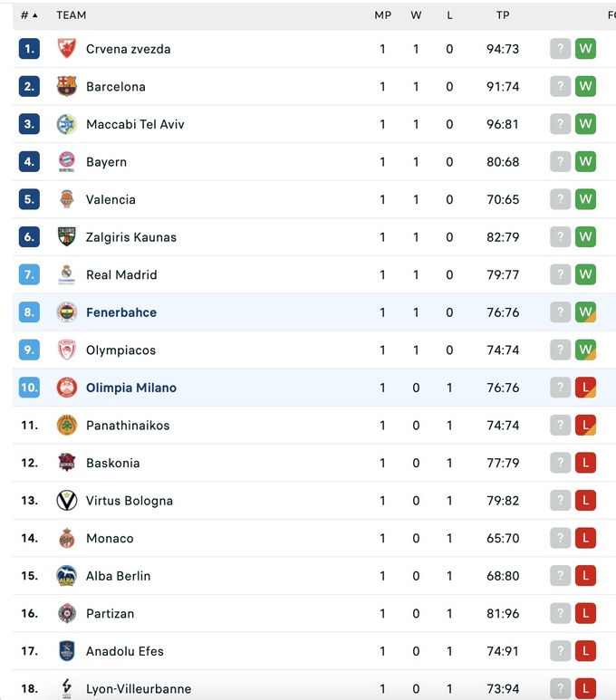
Task: Click the Crvena zvezda team logo
Action: click(x=67, y=49)
